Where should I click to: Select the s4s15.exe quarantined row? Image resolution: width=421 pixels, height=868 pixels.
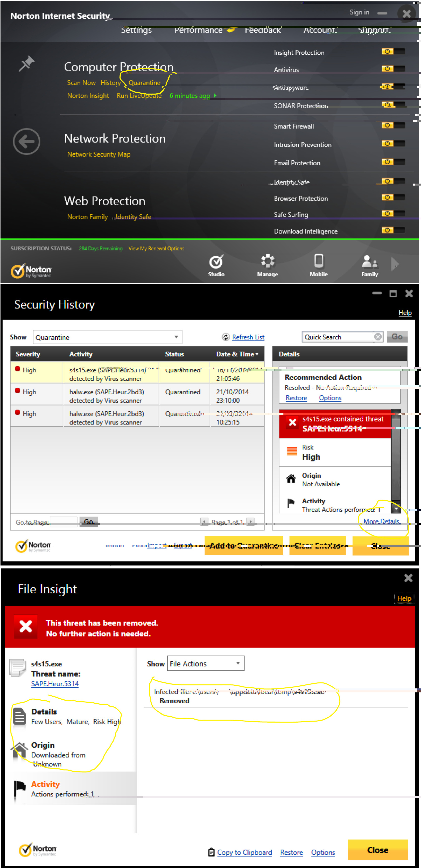coord(137,373)
